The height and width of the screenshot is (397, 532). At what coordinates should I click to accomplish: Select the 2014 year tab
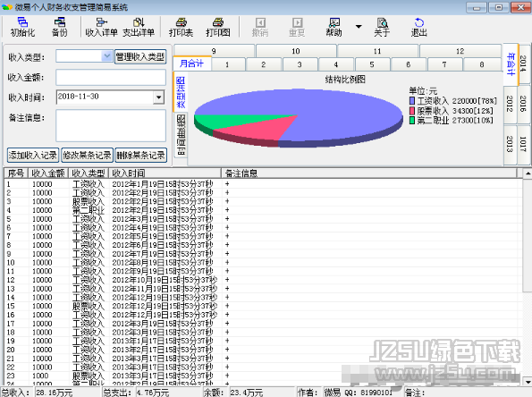[524, 63]
